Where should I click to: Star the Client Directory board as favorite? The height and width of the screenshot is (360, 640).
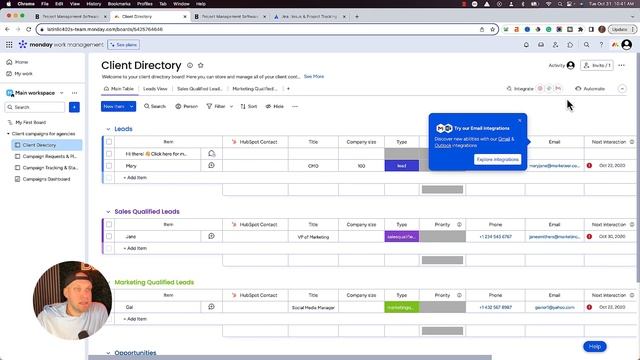pos(201,65)
